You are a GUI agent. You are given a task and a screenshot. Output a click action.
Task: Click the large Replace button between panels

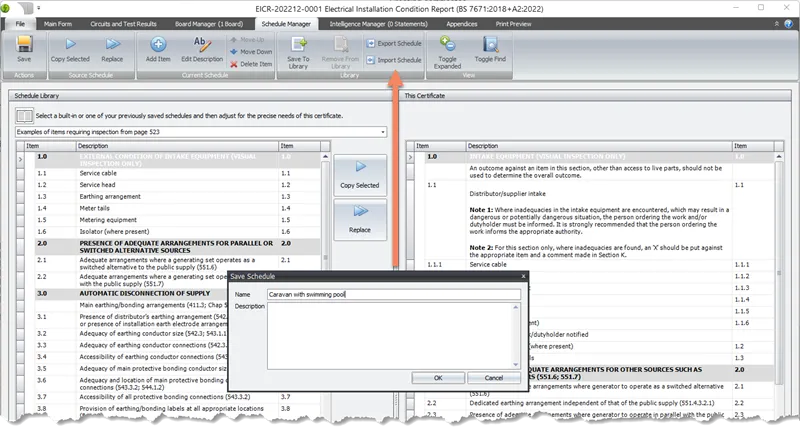pyautogui.click(x=360, y=220)
